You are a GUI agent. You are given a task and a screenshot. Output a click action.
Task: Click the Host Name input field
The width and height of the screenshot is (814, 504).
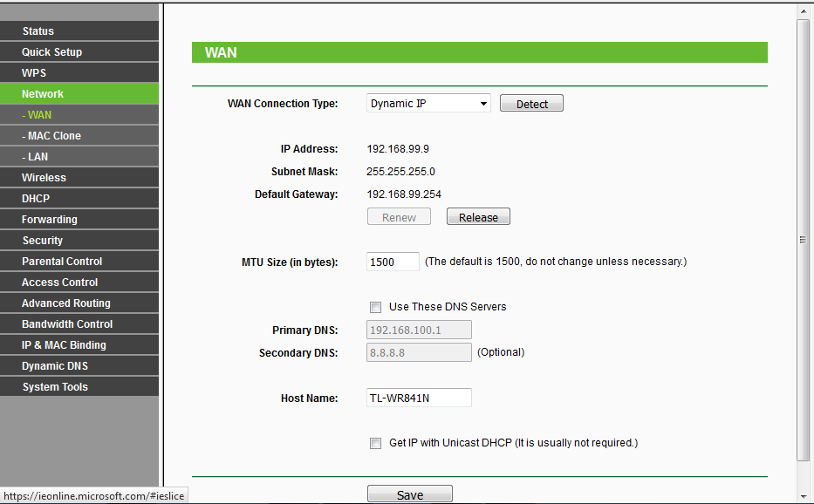click(x=419, y=398)
